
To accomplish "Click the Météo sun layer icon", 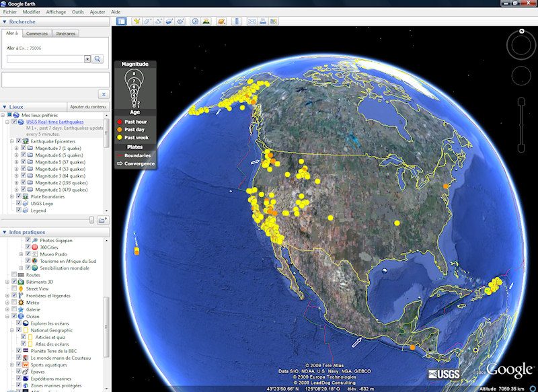I will (x=21, y=303).
